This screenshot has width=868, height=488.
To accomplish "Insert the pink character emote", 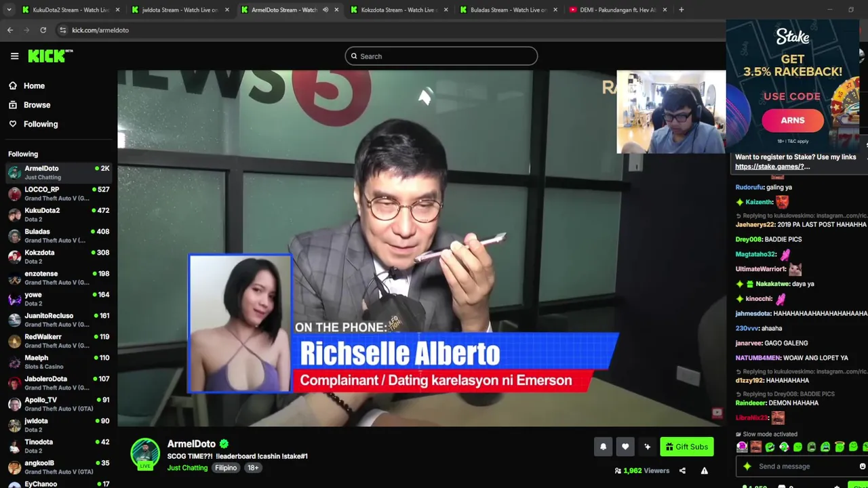I will [x=742, y=447].
